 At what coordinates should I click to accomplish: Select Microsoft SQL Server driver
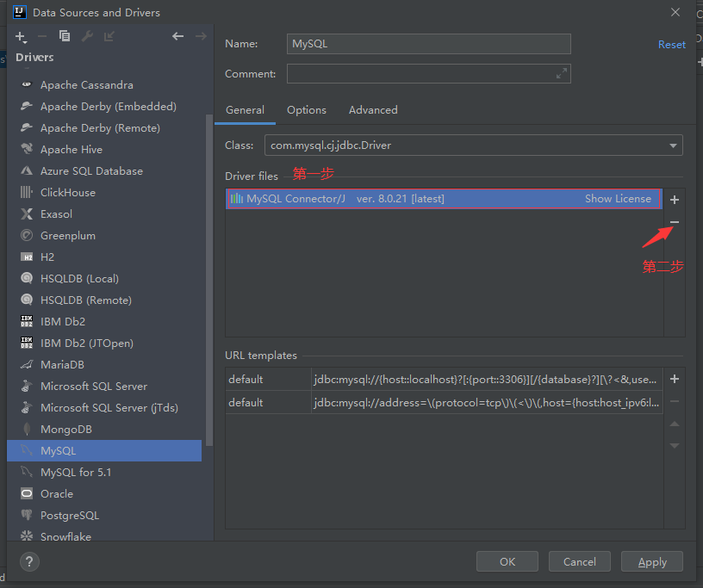(104, 386)
